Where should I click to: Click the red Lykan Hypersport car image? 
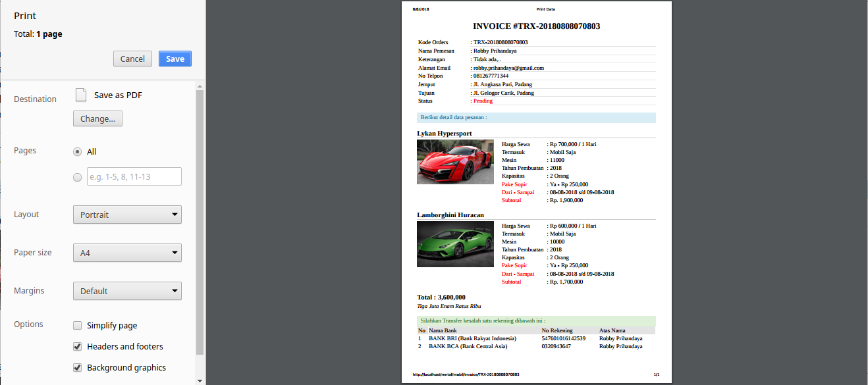click(454, 162)
